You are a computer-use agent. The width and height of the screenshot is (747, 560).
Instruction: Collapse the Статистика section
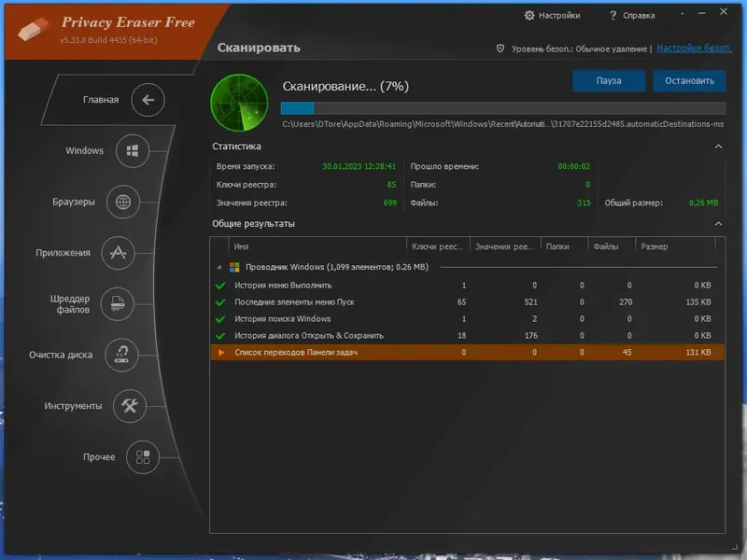[x=718, y=147]
